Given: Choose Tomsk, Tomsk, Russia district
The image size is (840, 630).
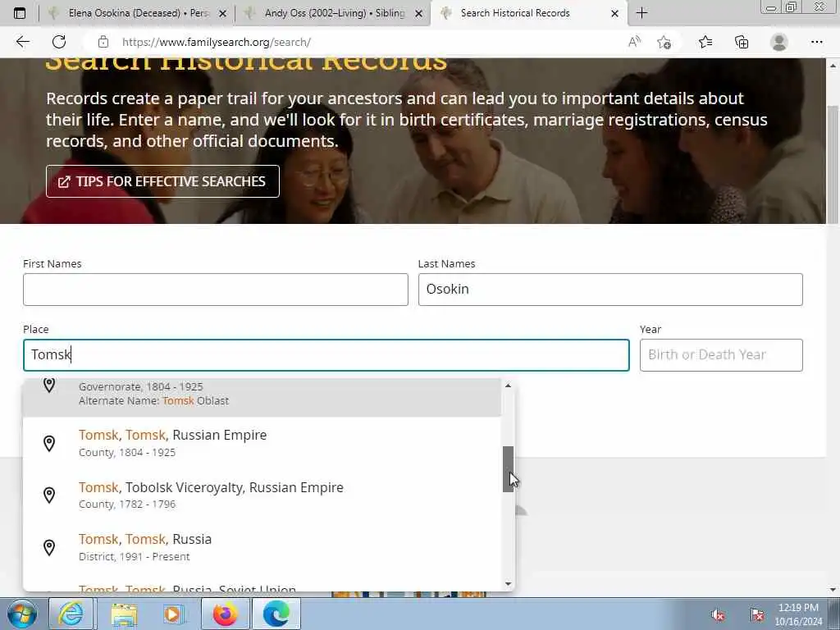Looking at the screenshot, I should [x=262, y=547].
